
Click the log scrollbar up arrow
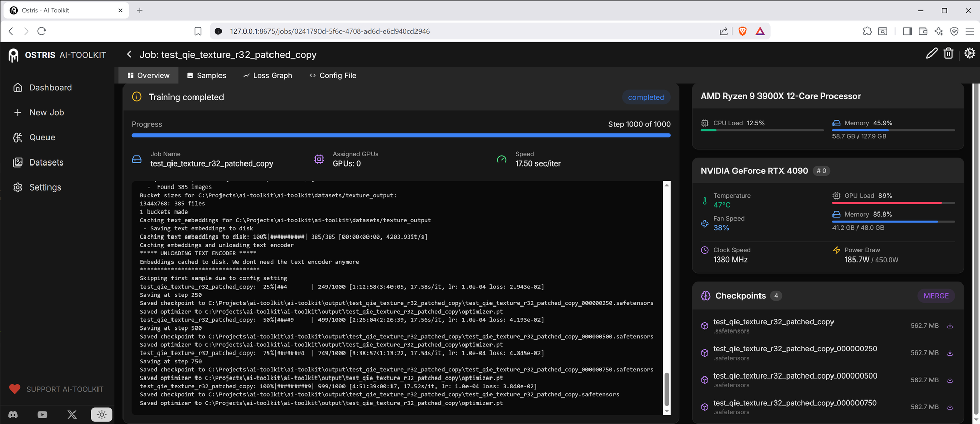(667, 185)
